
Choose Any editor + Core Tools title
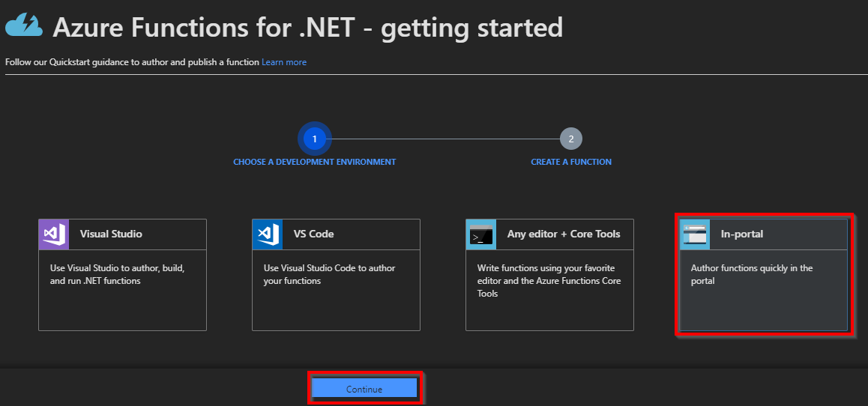coord(564,234)
